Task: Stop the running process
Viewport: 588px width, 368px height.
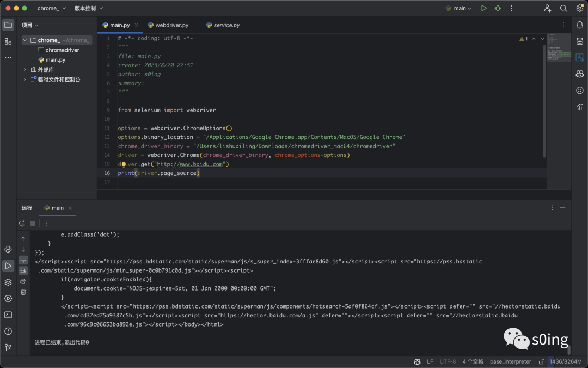Action: click(x=33, y=223)
